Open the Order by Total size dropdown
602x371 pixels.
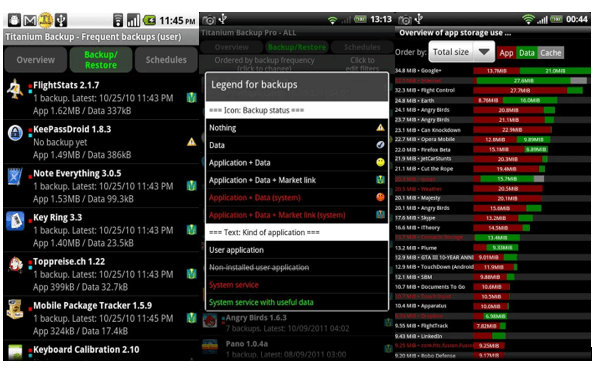(x=461, y=52)
